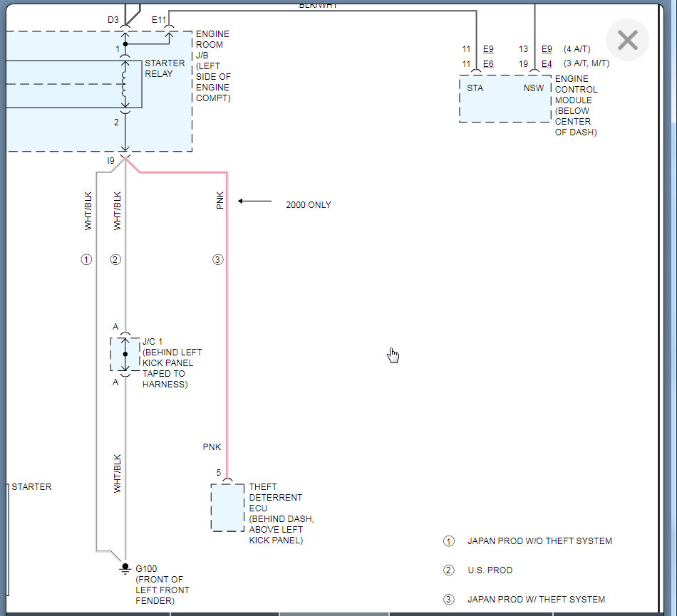Click the horizontal PNK label above pin 5
This screenshot has height=616, width=677.
pos(212,447)
